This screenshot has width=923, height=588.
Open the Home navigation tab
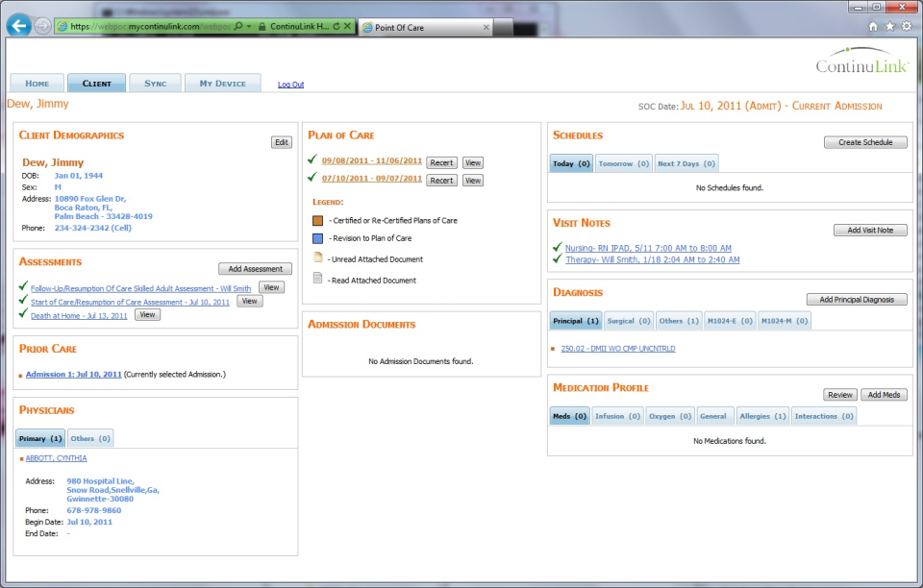point(37,83)
